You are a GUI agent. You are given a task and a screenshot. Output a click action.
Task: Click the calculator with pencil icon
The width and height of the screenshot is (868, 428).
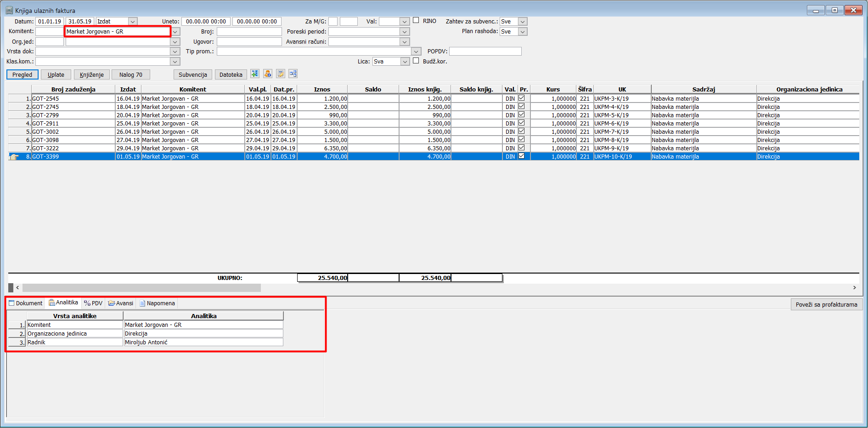tap(281, 74)
